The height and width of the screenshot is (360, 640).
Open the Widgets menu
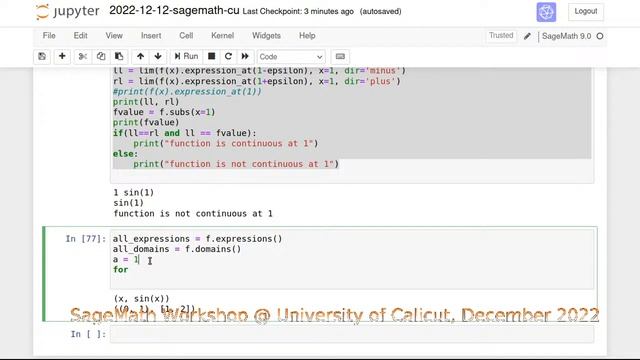(x=266, y=36)
